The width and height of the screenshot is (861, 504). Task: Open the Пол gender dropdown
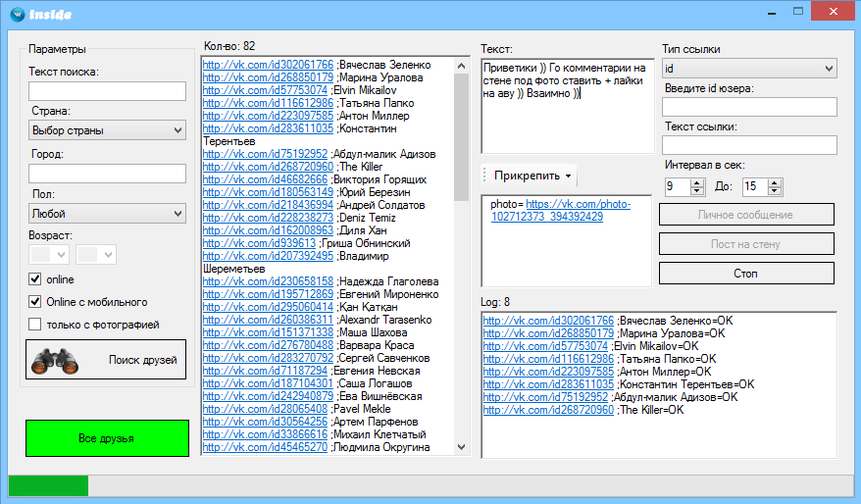(x=107, y=214)
